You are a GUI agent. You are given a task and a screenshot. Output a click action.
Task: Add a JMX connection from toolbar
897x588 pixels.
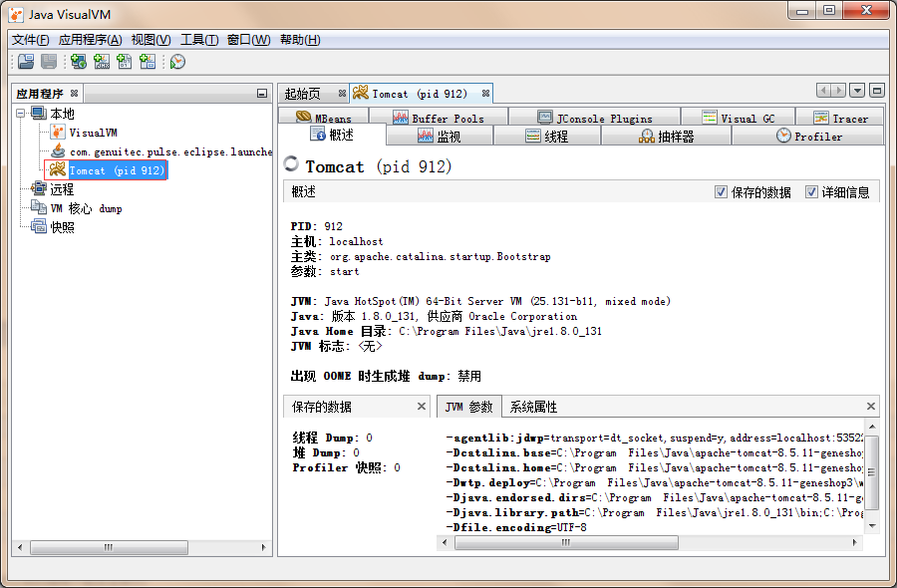(x=102, y=61)
